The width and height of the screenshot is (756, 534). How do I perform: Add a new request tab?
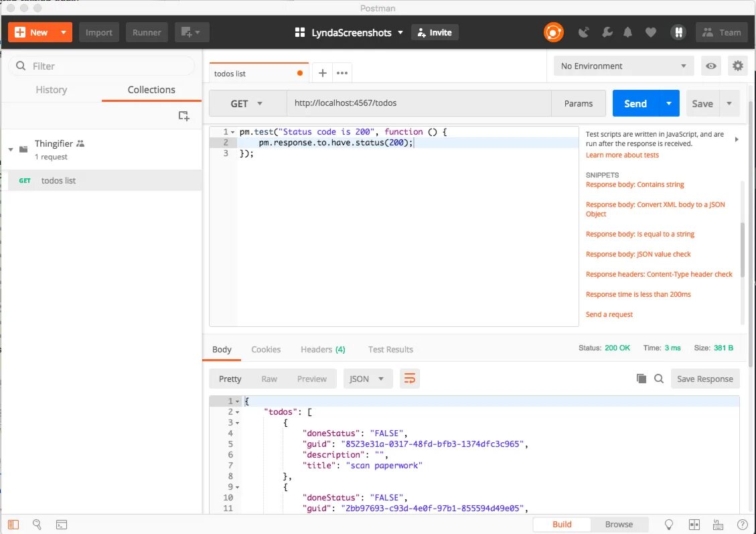pos(323,73)
